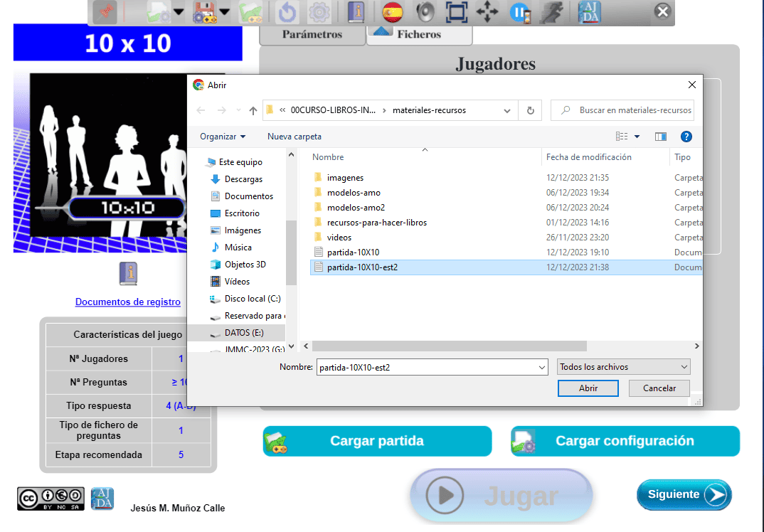Expand the file type dropdown 'Todos los archivos'
The width and height of the screenshot is (764, 532).
click(624, 367)
